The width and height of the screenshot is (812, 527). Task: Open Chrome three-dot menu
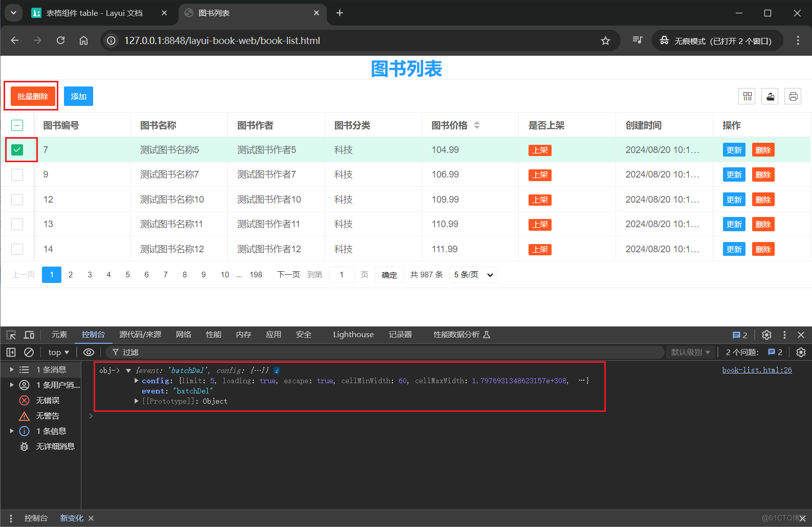(x=798, y=40)
